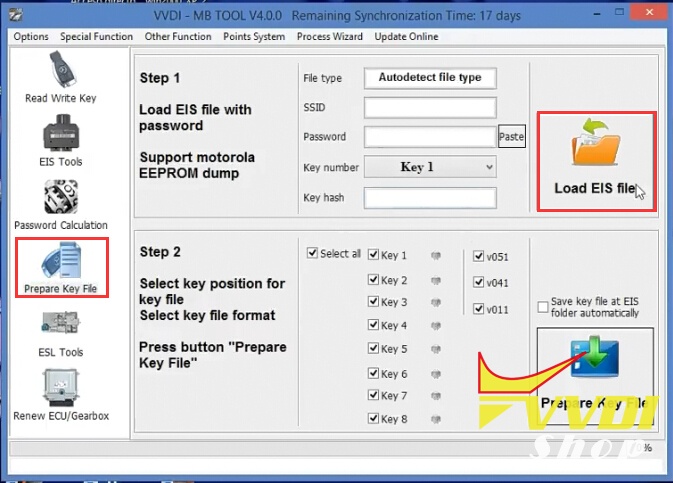Screen dimensions: 673x483
Task: Click the key status icon beside Key 4
Action: click(436, 326)
